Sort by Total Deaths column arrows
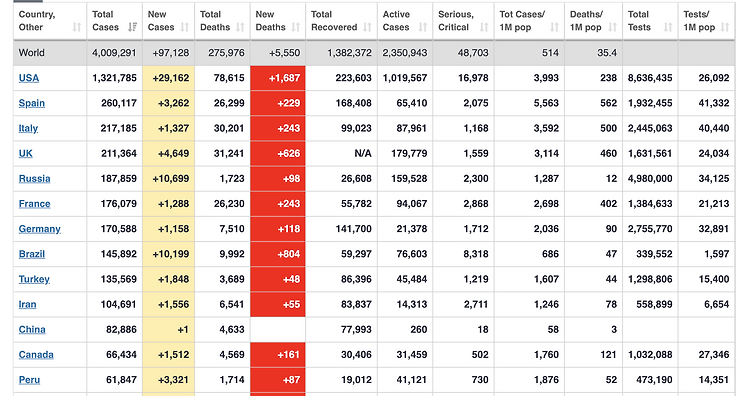 [x=240, y=27]
